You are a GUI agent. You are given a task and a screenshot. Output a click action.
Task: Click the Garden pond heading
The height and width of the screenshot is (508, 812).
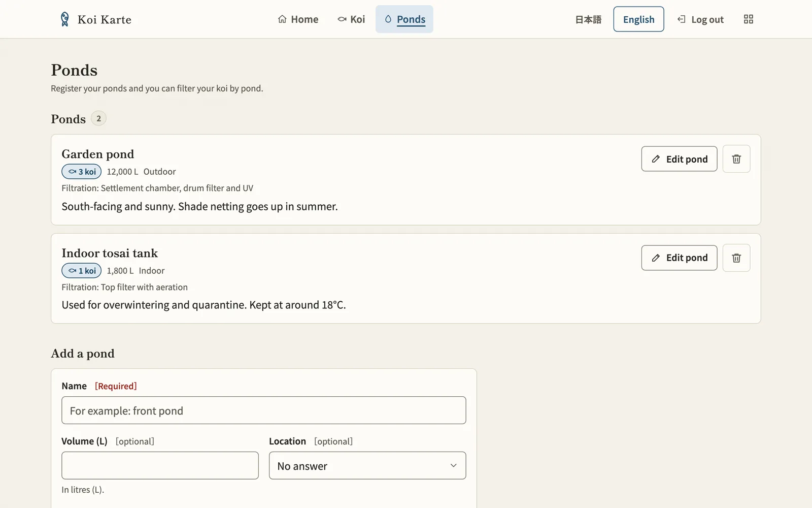(98, 154)
